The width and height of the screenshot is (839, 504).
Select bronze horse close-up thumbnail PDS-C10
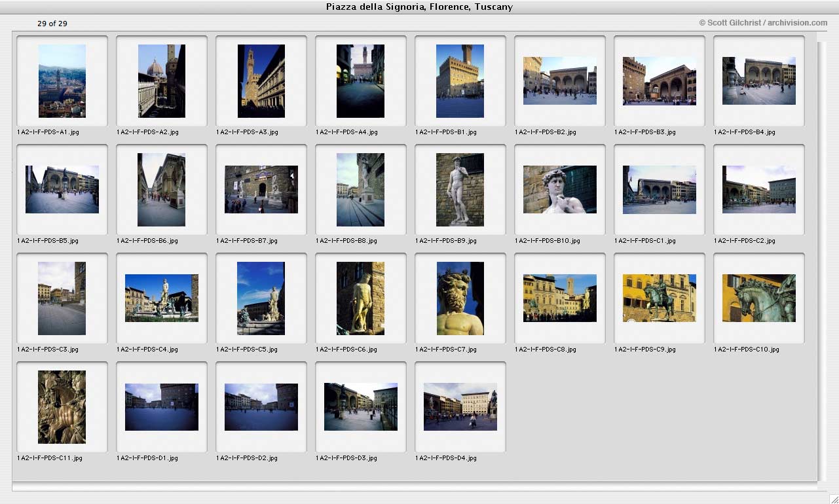tap(759, 298)
